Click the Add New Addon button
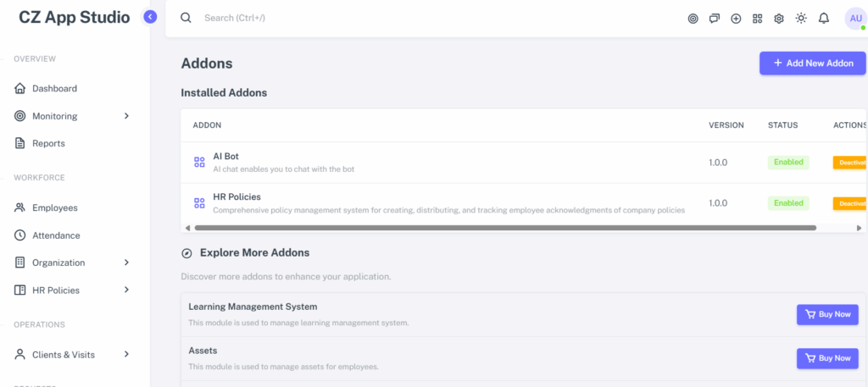The image size is (868, 387). tap(812, 63)
